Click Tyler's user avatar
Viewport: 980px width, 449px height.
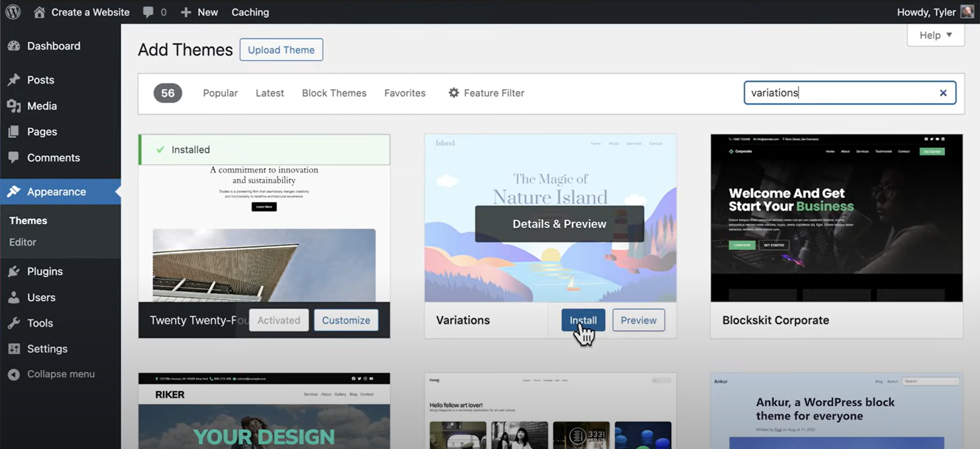tap(967, 12)
